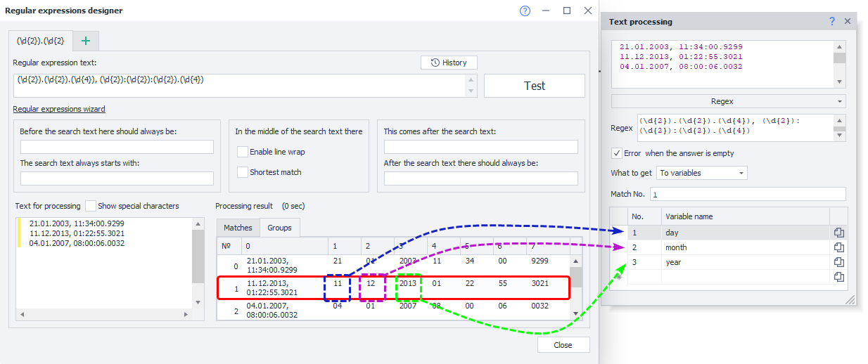This screenshot has width=868, height=364.
Task: Click the variable picker icon in empty row
Action: tap(838, 277)
